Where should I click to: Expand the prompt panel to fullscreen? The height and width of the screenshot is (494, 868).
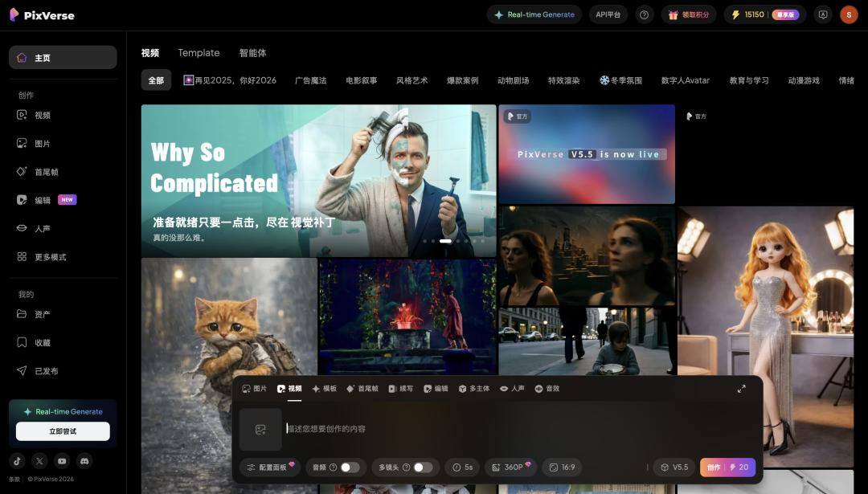click(x=741, y=388)
